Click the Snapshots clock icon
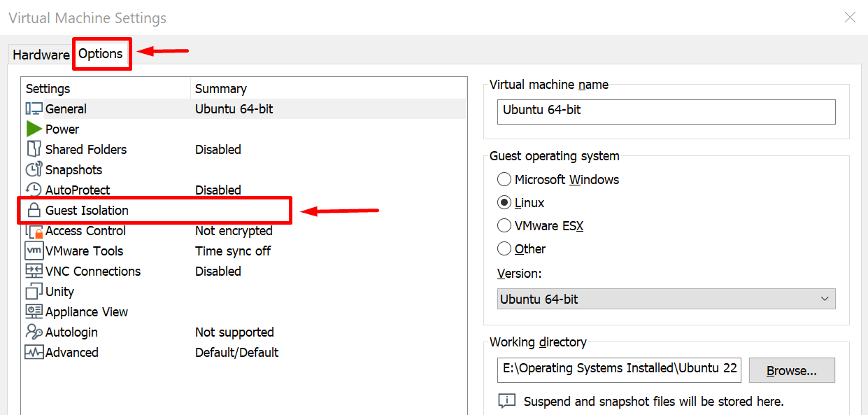This screenshot has width=868, height=415. pyautogui.click(x=34, y=170)
